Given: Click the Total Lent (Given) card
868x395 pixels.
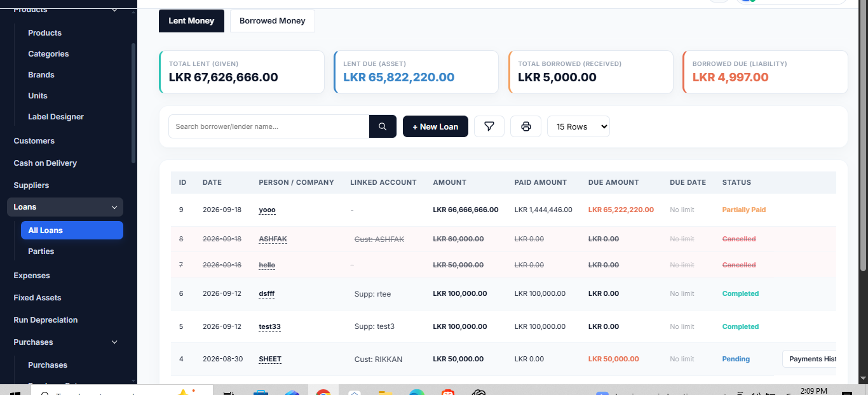Looking at the screenshot, I should [241, 72].
